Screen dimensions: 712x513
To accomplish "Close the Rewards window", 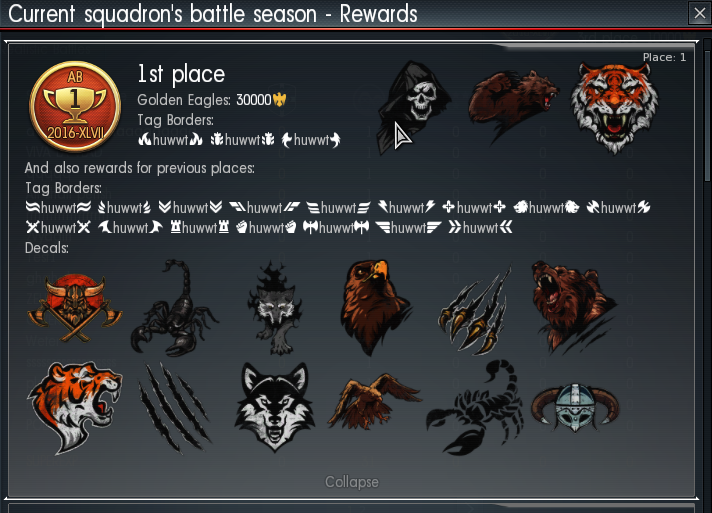I will pos(700,14).
